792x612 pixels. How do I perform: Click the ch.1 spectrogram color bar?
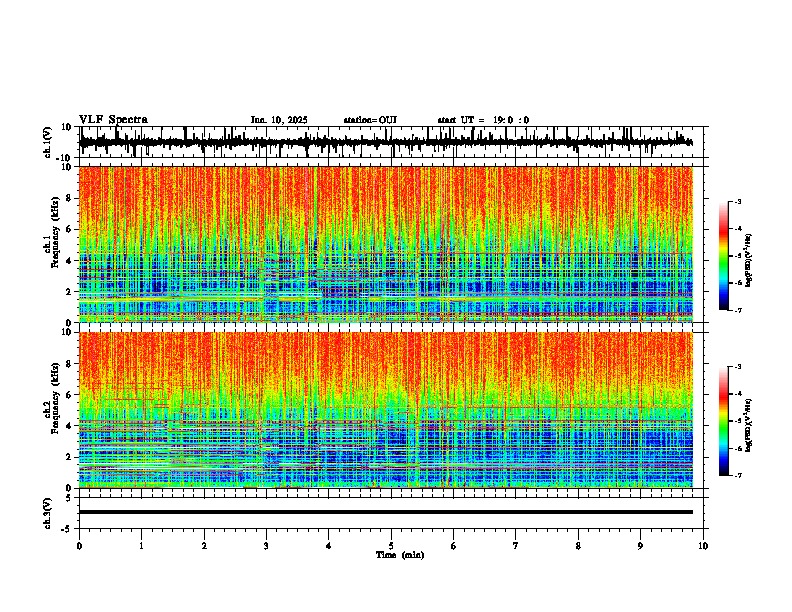[x=723, y=256]
